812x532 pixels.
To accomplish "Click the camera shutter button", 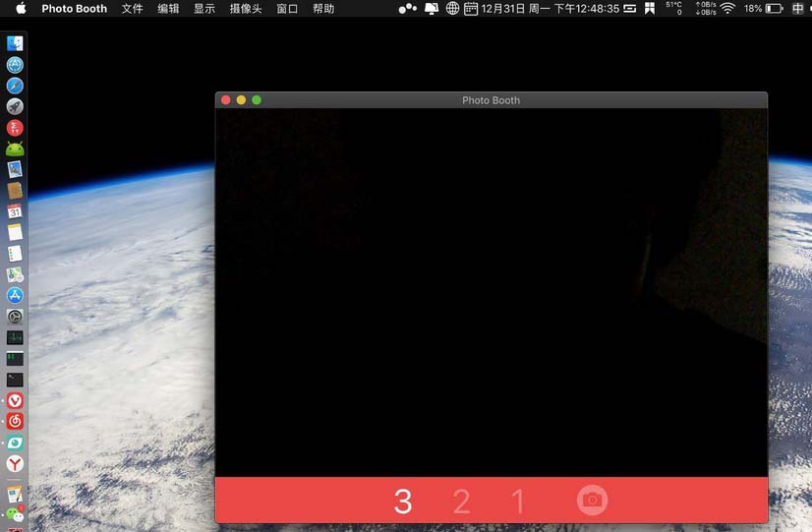I will [592, 501].
